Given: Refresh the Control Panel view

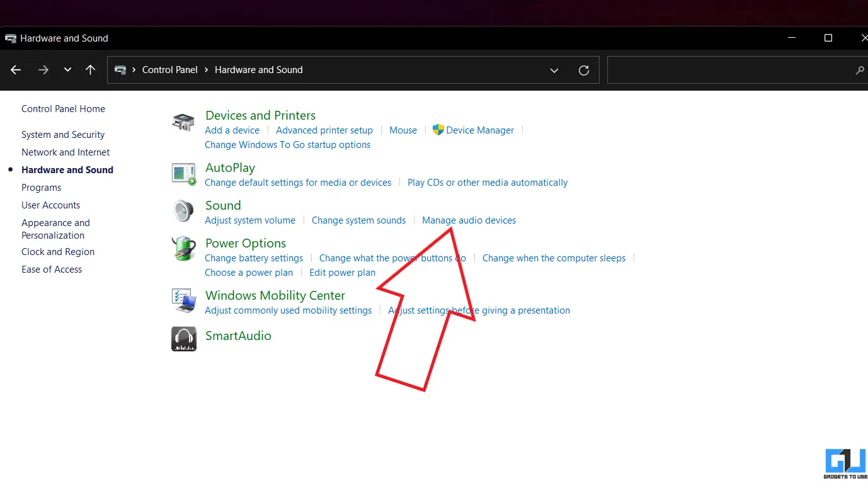Looking at the screenshot, I should click(584, 70).
